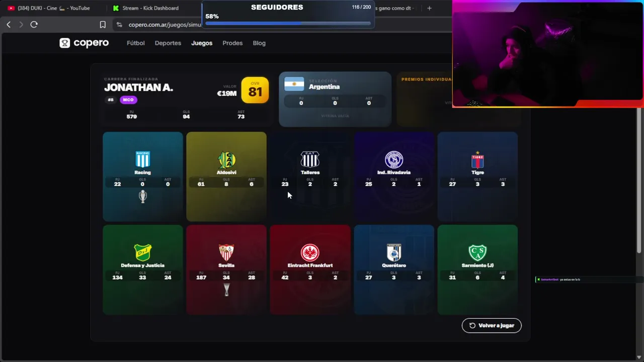Click Defensa y Justicia's 134 matches value
Image resolution: width=644 pixels, height=362 pixels.
click(117, 278)
